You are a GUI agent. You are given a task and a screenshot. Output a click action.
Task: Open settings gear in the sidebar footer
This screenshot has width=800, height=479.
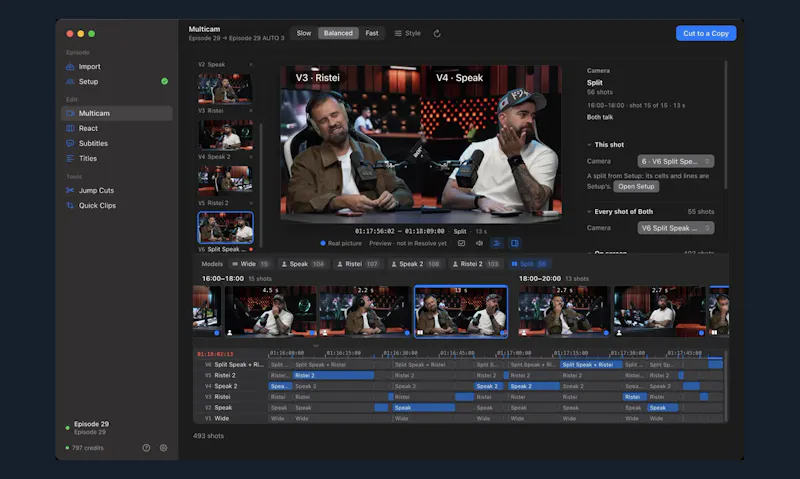[x=163, y=448]
